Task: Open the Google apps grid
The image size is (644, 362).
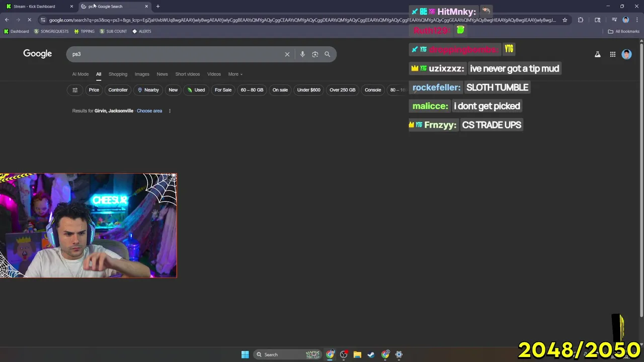Action: 613,54
